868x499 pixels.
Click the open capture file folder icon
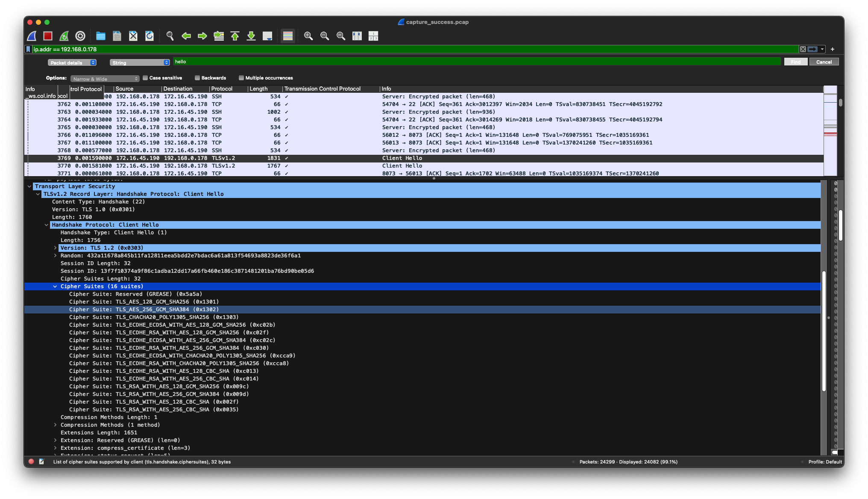pos(101,36)
